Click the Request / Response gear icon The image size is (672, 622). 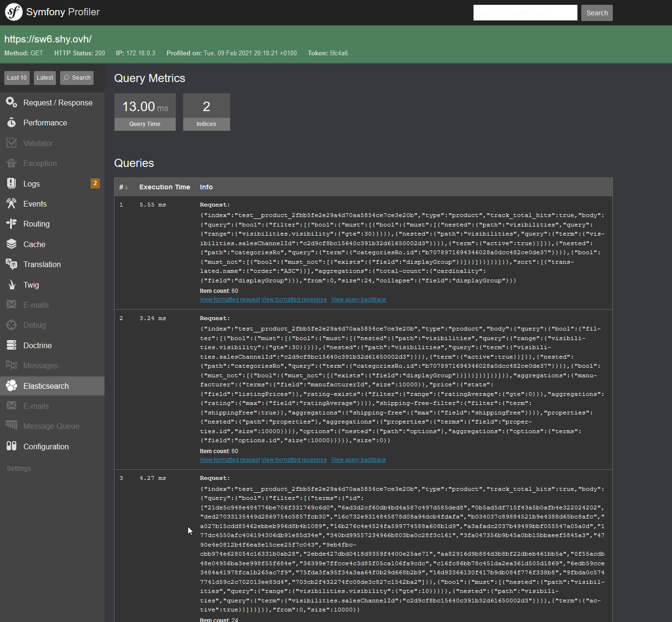tap(11, 102)
